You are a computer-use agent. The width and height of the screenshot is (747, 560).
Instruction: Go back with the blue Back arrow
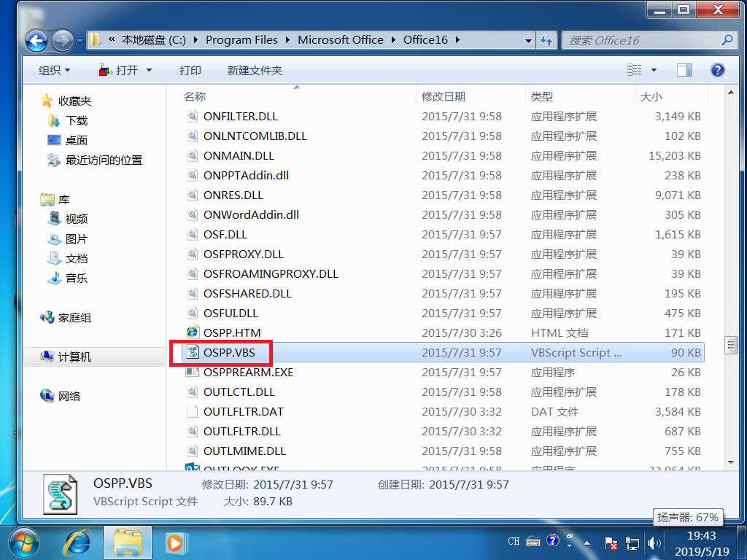pyautogui.click(x=36, y=41)
